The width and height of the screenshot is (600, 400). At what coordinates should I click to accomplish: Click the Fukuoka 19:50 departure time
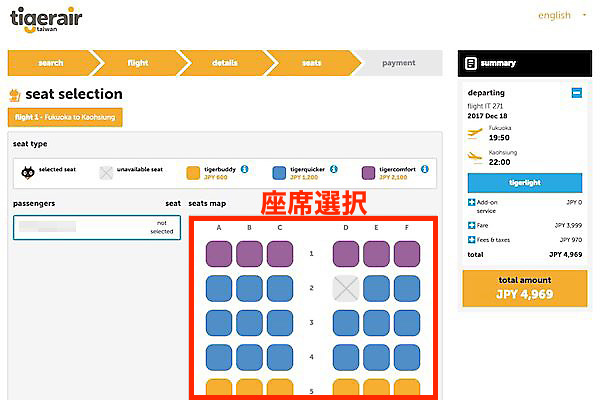499,138
